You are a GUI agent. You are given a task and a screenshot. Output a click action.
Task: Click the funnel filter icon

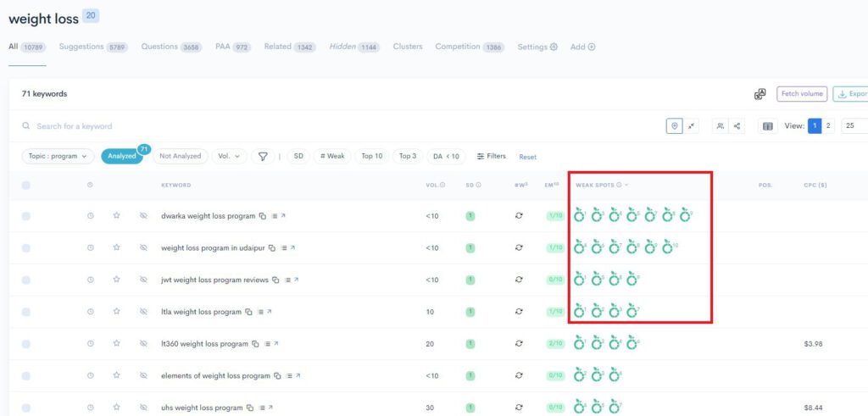pyautogui.click(x=263, y=157)
